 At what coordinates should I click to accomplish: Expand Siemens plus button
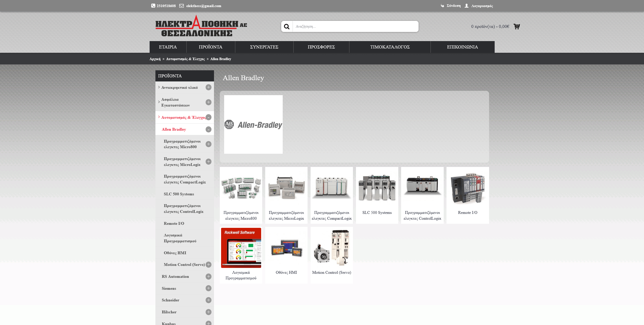[208, 288]
